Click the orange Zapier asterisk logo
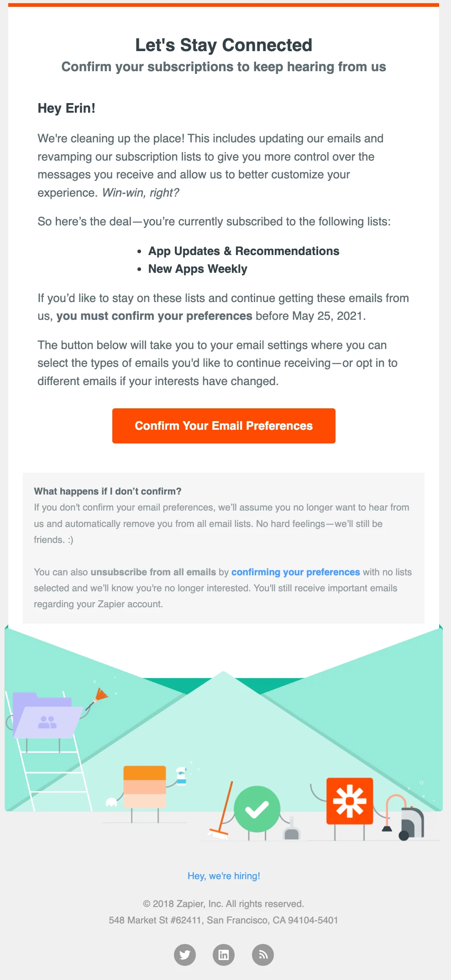This screenshot has height=980, width=451. (x=350, y=801)
